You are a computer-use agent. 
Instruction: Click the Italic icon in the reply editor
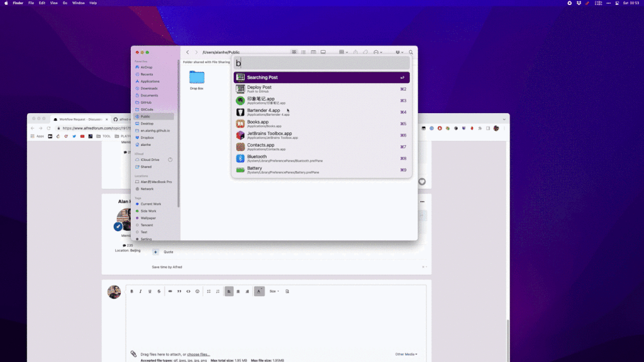pos(140,291)
